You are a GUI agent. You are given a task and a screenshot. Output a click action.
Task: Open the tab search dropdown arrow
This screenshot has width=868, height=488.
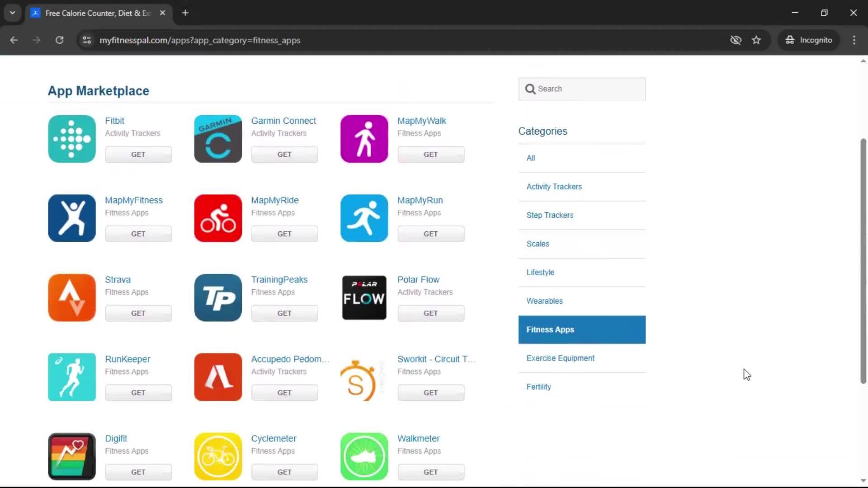(12, 13)
